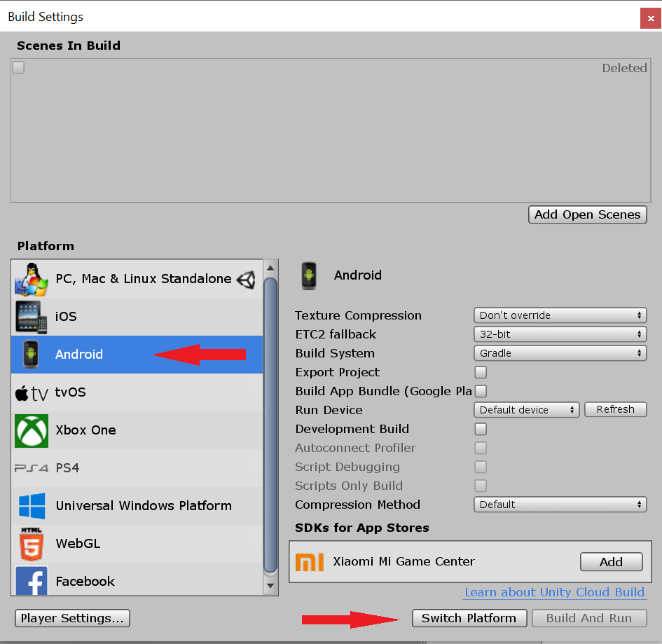Check the Build App Bundle option
This screenshot has height=644, width=662.
[x=481, y=391]
